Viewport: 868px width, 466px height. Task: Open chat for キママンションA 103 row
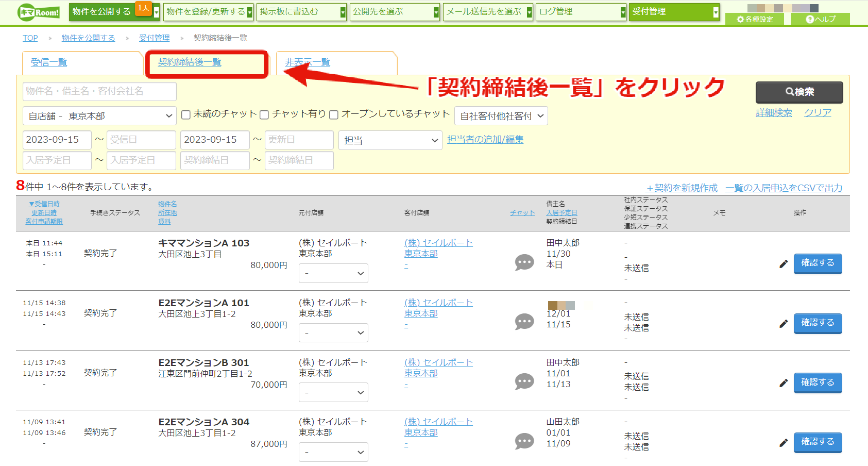coord(524,262)
